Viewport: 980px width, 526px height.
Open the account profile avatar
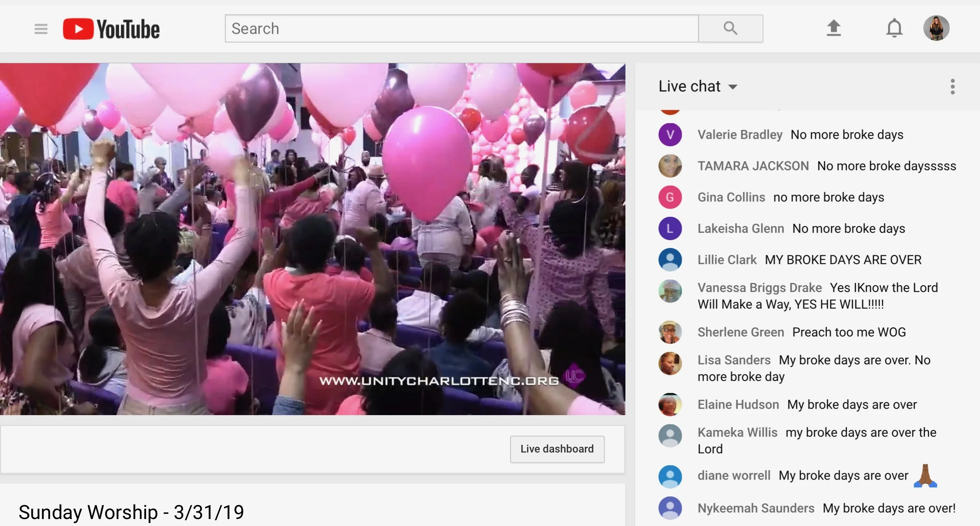[936, 28]
